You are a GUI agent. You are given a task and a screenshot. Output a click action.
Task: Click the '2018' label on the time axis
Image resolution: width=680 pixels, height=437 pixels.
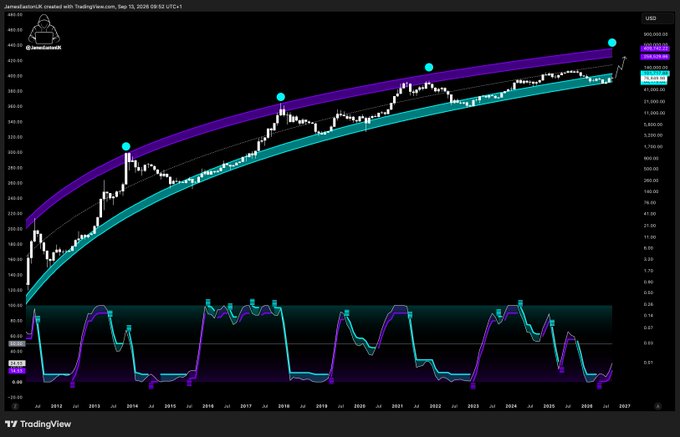[x=284, y=406]
